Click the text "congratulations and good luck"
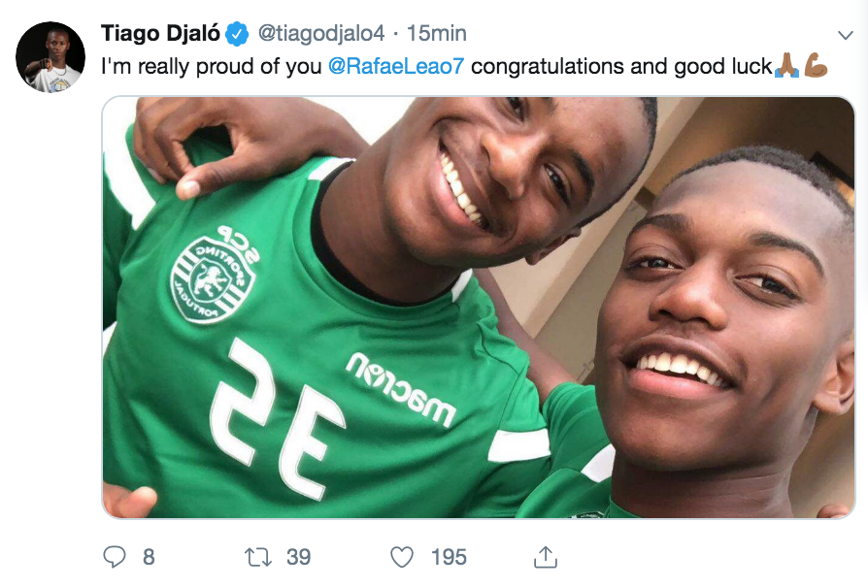This screenshot has width=868, height=588. pyautogui.click(x=621, y=67)
